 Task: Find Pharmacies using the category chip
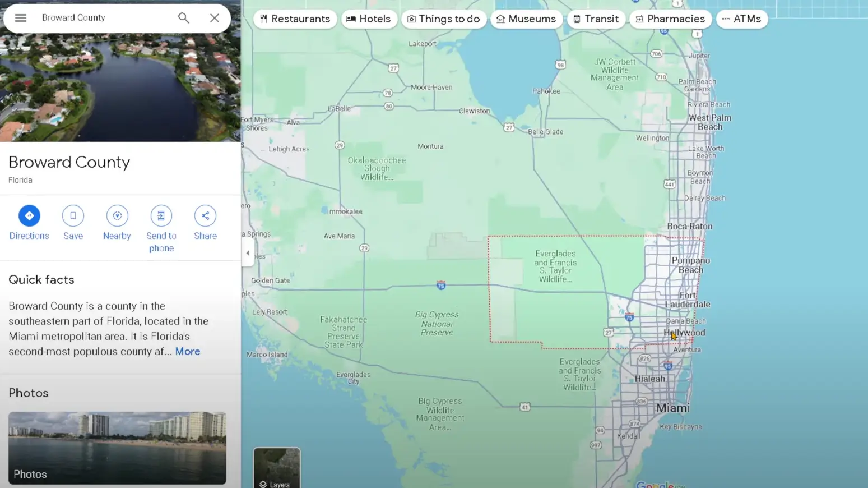pyautogui.click(x=670, y=19)
